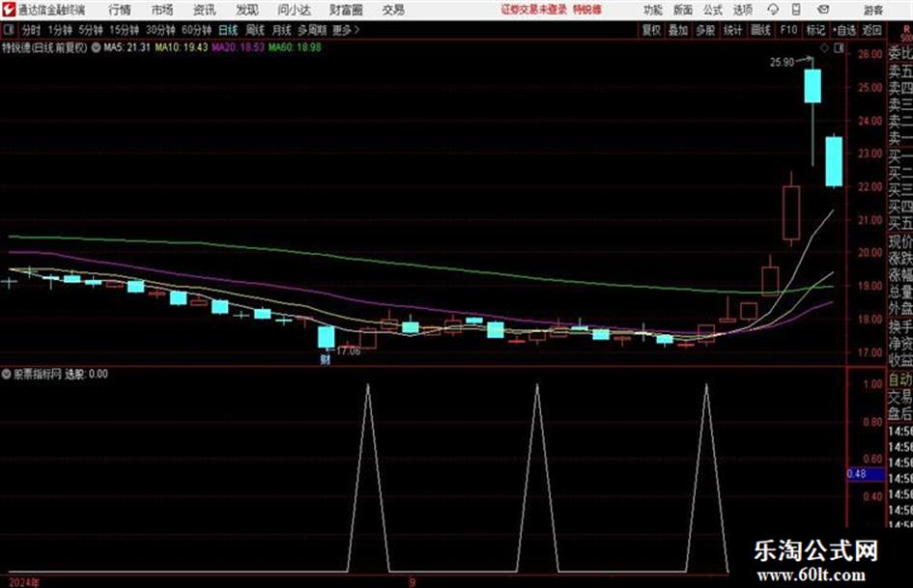Click the 通达信 red logo icon
913x588 pixels.
pyautogui.click(x=8, y=10)
